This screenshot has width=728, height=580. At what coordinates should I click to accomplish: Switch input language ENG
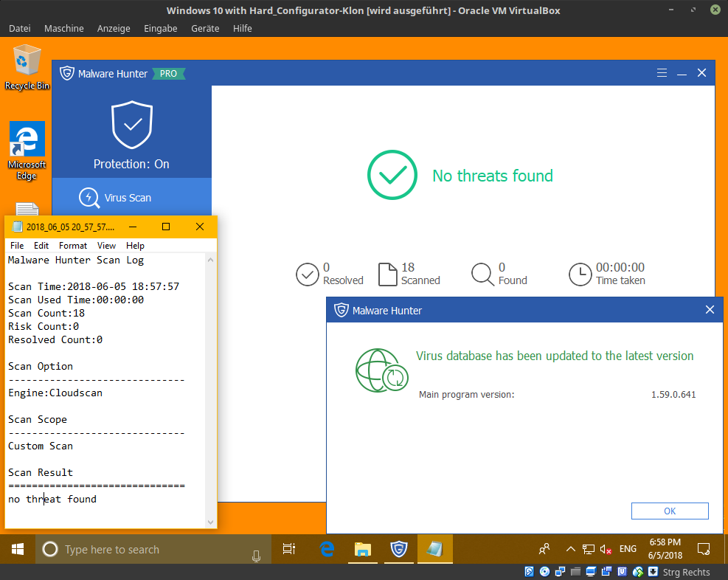[x=628, y=549]
